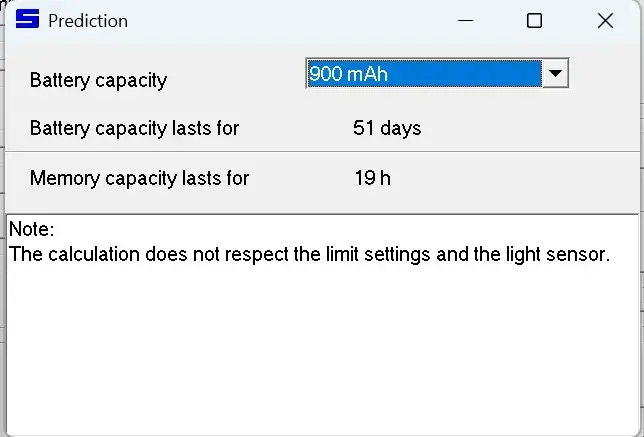Click the "Memory capacity lasts for" label
The image size is (644, 437).
[x=139, y=178]
